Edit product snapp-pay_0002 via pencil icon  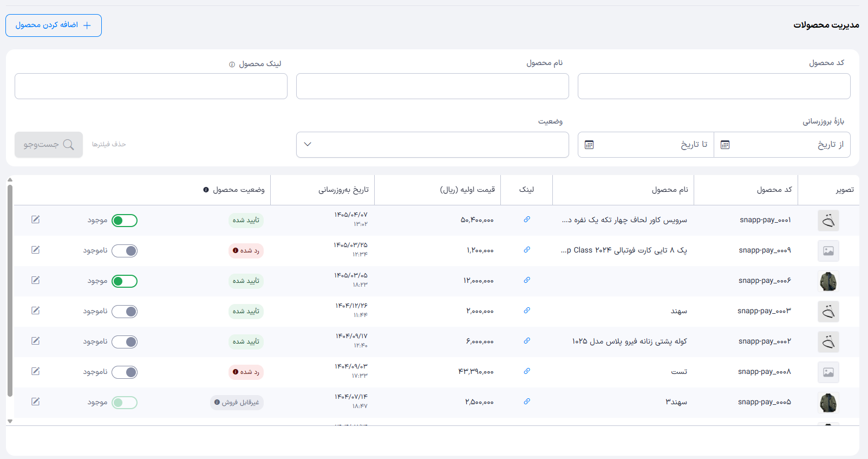pos(35,341)
